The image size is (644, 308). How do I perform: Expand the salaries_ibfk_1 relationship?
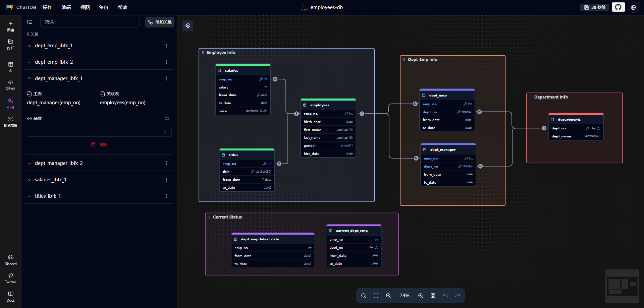(30, 180)
